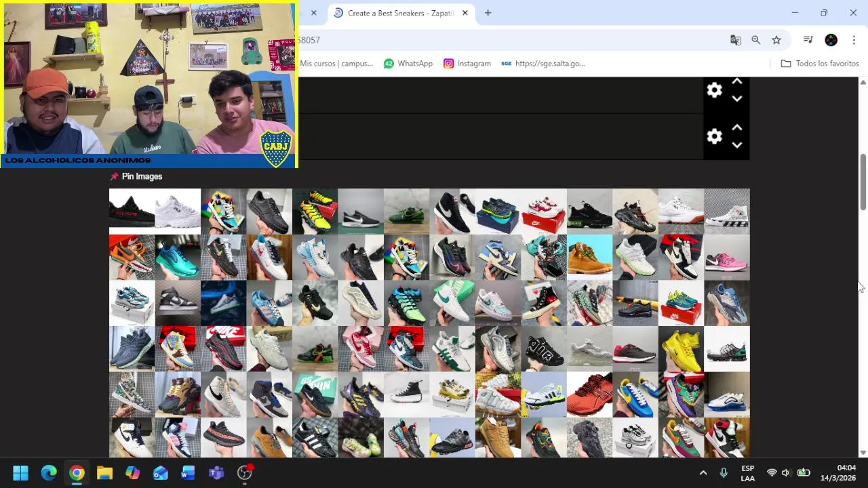868x488 pixels.
Task: Pick the all-black Air Force 1 thumbnail
Action: (269, 211)
